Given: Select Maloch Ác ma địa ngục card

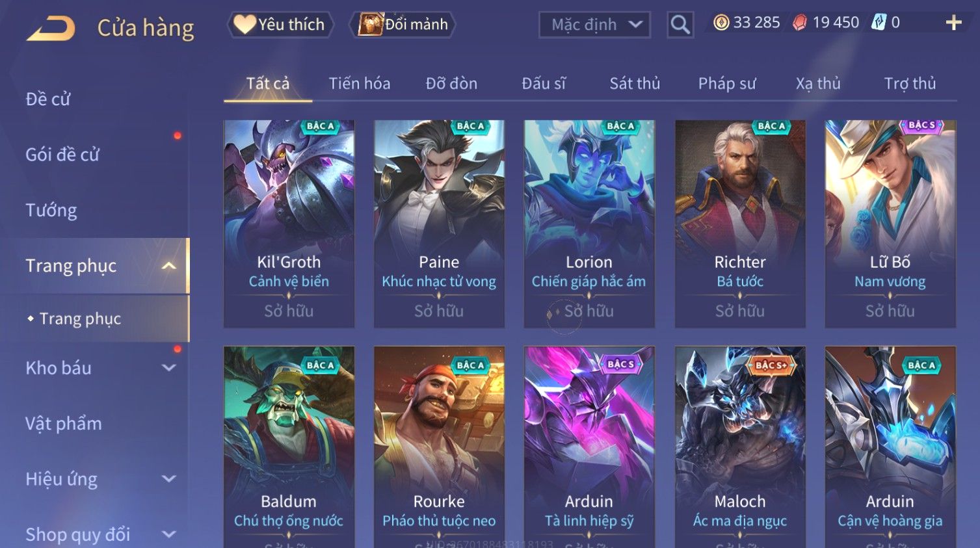Looking at the screenshot, I should [740, 447].
